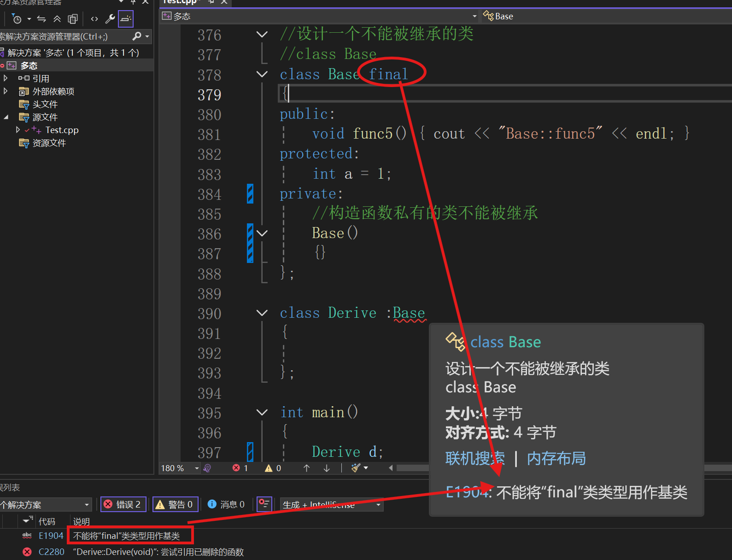Image resolution: width=732 pixels, height=560 pixels.
Task: Click the 外部依赖项 folder icon
Action: [24, 92]
